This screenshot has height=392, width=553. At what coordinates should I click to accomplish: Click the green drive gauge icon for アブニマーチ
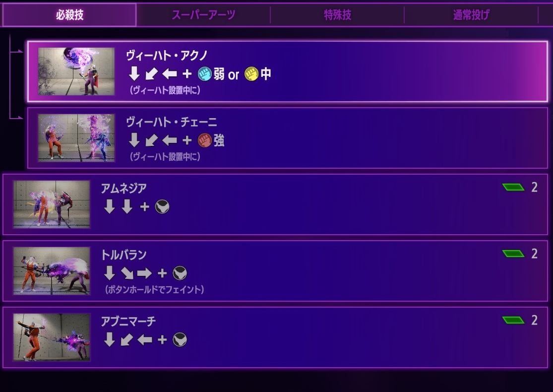click(x=513, y=320)
